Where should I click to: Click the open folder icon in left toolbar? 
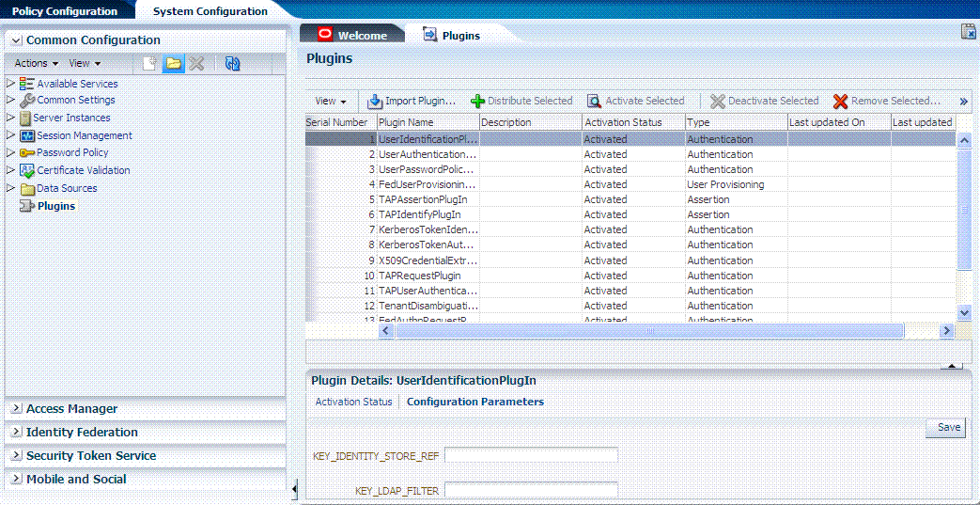(x=173, y=63)
